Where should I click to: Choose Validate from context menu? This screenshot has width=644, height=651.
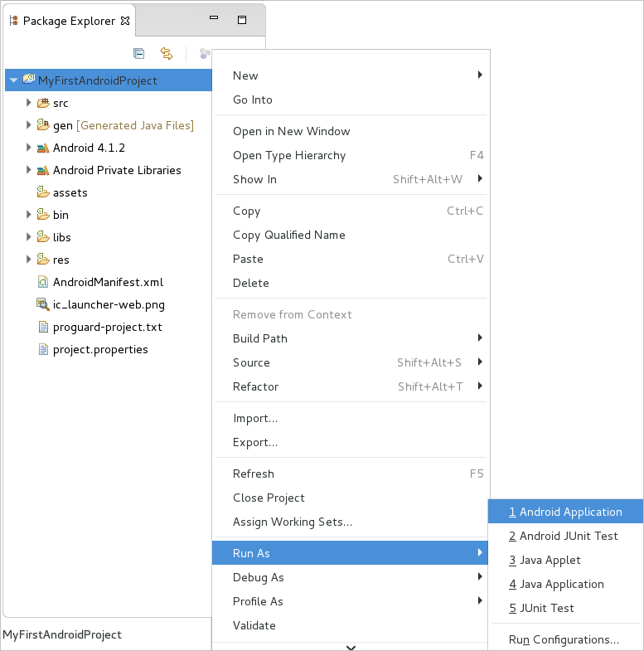(x=351, y=625)
